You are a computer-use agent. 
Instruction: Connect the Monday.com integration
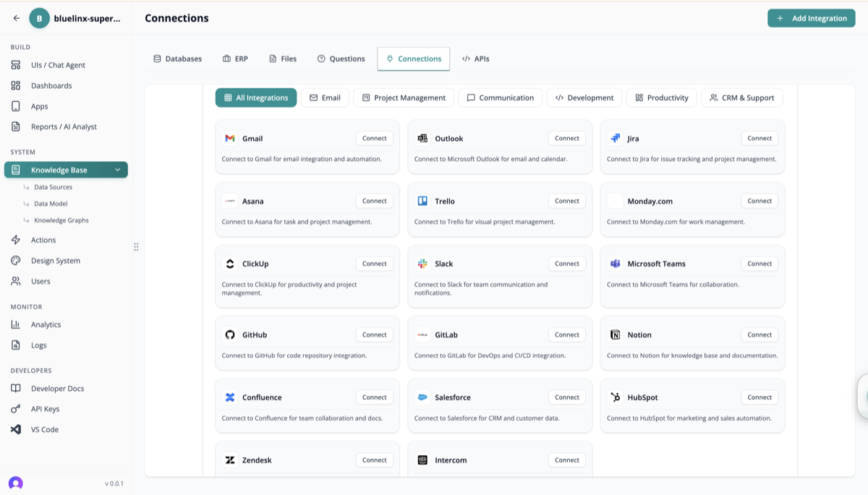(x=759, y=201)
